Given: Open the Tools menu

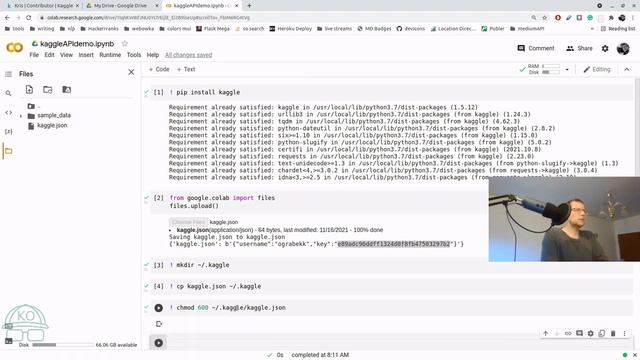Looking at the screenshot, I should tap(134, 55).
